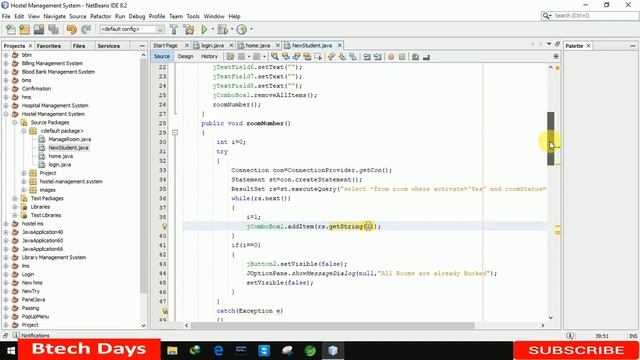Click the Previous Bookmark icon

[x=331, y=57]
